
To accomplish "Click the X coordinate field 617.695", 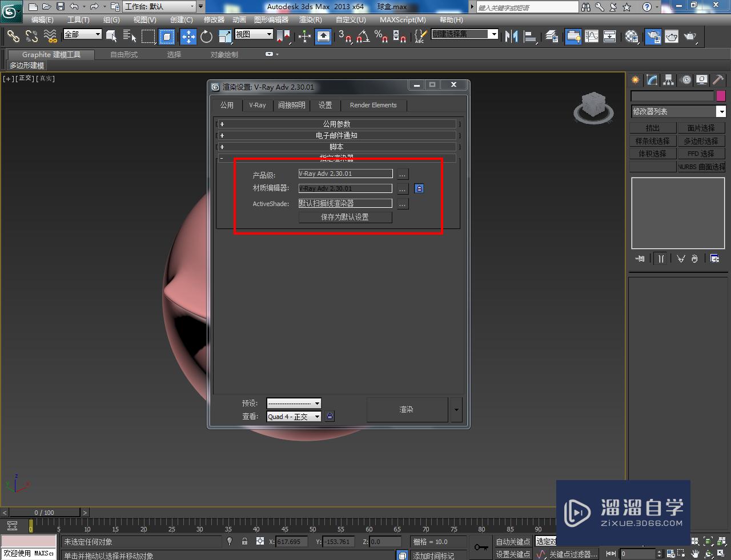I will coord(292,542).
